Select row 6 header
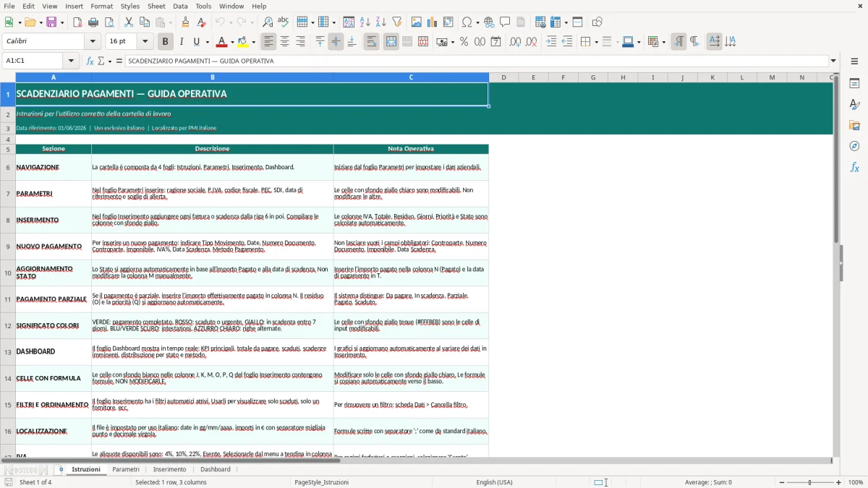 [8, 167]
